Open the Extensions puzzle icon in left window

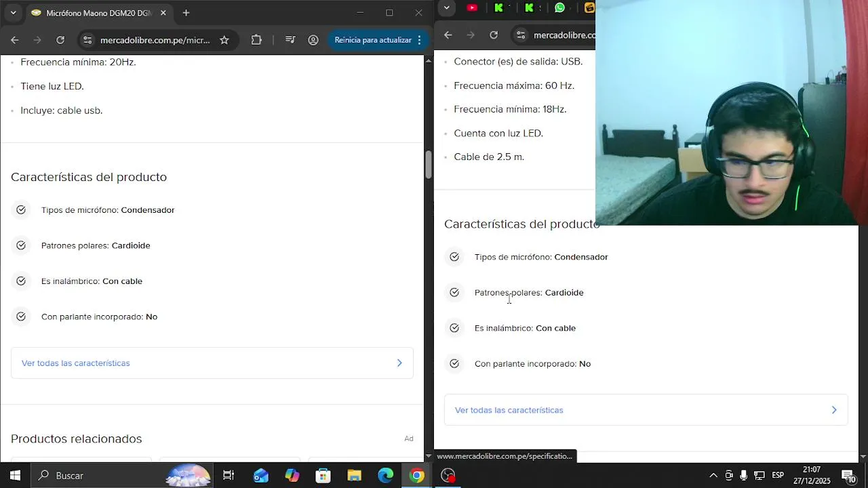point(256,40)
